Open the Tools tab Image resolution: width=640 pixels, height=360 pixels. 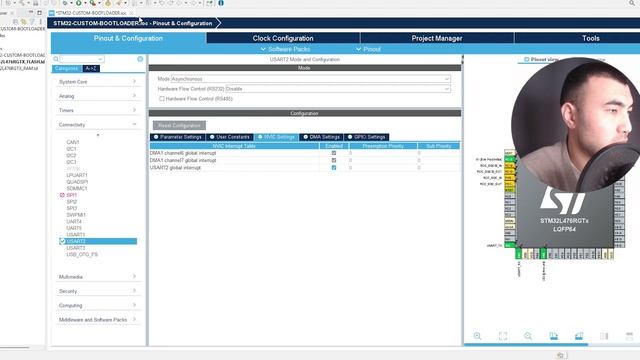tap(590, 38)
